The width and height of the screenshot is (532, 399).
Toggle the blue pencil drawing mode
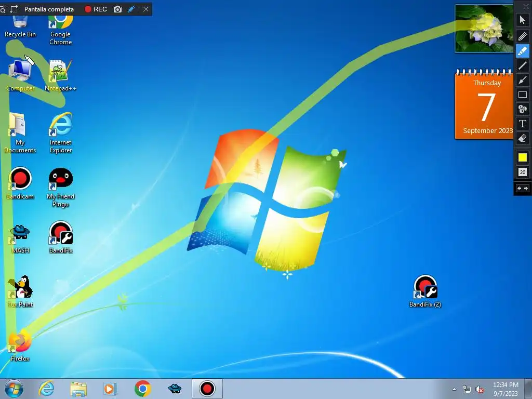pyautogui.click(x=131, y=9)
